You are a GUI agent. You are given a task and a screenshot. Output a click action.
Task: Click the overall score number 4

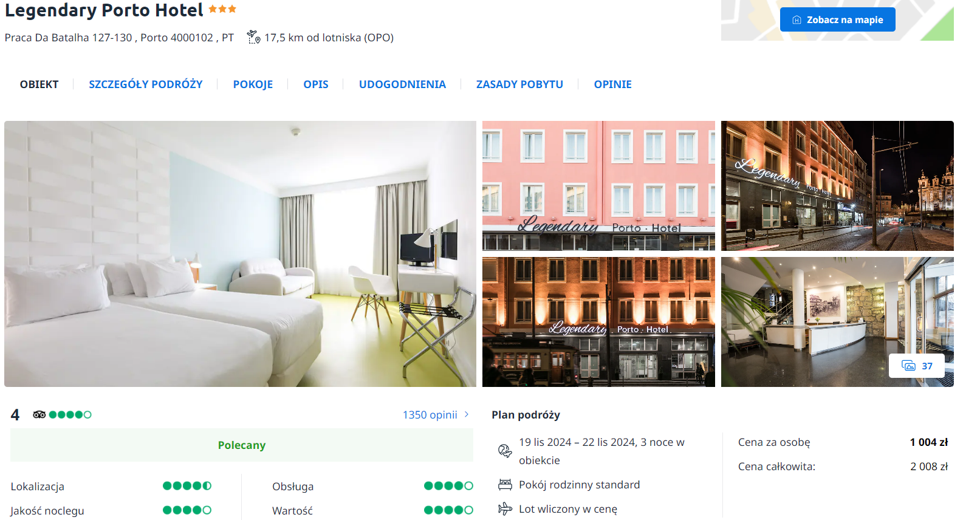coord(15,415)
